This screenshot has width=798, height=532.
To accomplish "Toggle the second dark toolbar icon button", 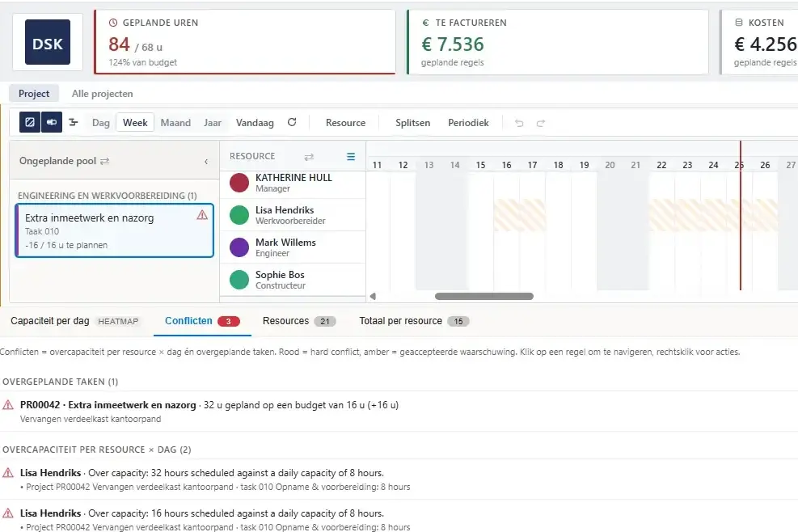I will pos(52,122).
